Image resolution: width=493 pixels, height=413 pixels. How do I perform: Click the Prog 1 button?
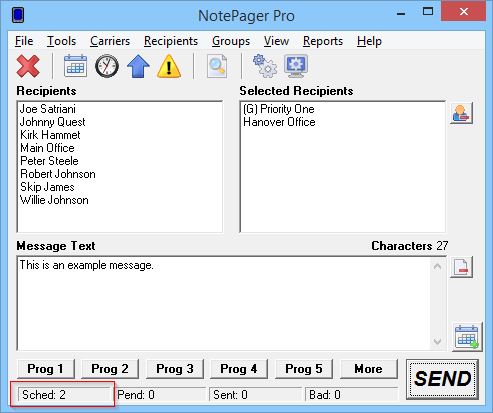[x=46, y=369]
